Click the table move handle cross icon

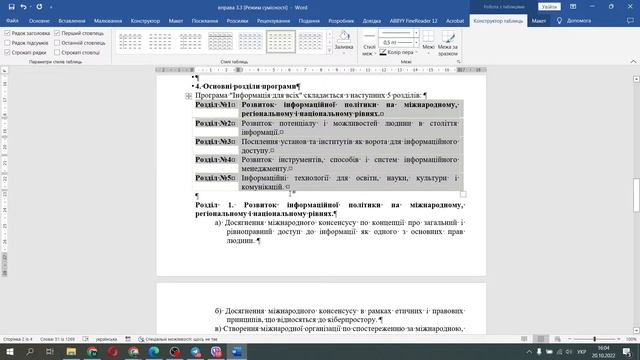tap(189, 96)
